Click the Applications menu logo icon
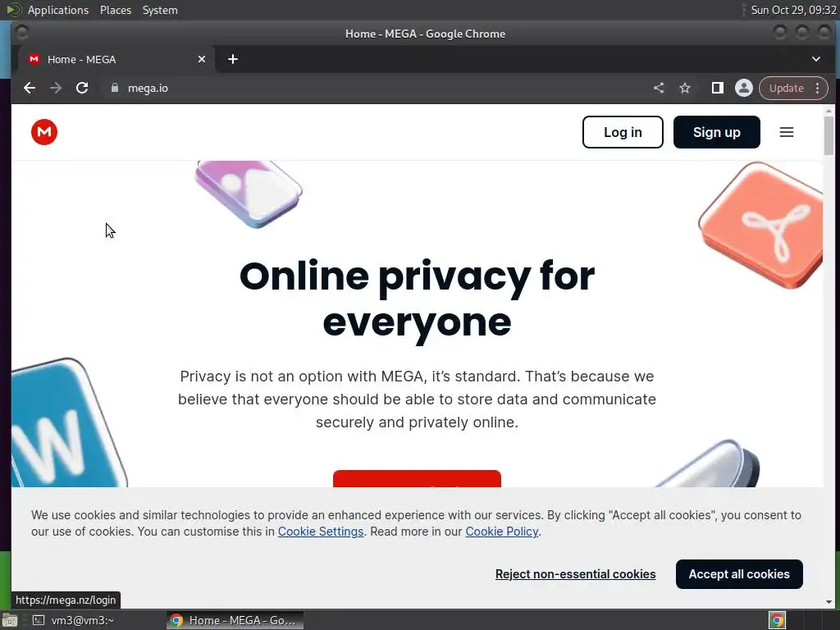 tap(13, 10)
